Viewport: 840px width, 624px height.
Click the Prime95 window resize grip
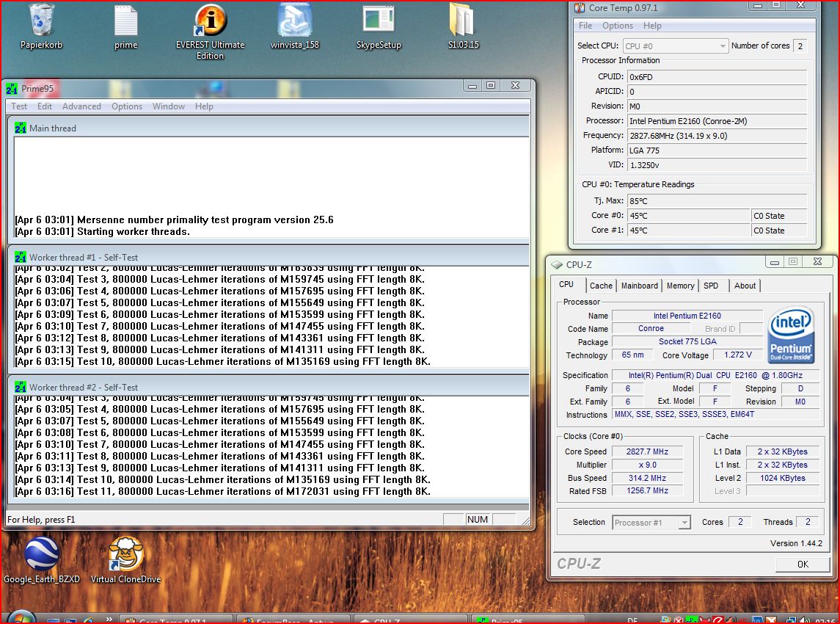525,520
